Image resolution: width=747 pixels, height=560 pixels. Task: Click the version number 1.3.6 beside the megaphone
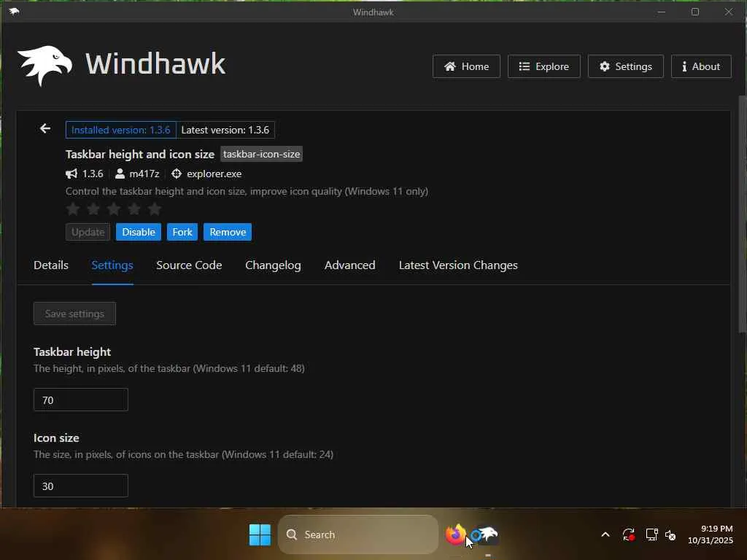click(x=93, y=174)
